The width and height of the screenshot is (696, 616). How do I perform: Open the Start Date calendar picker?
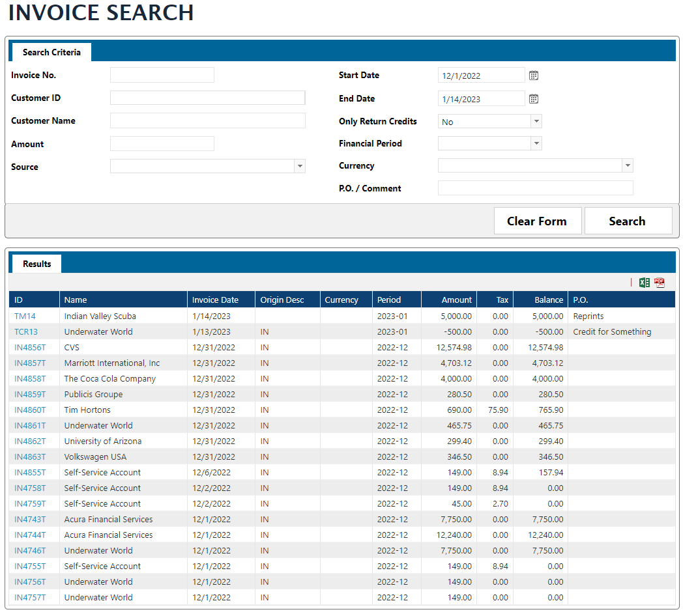533,76
